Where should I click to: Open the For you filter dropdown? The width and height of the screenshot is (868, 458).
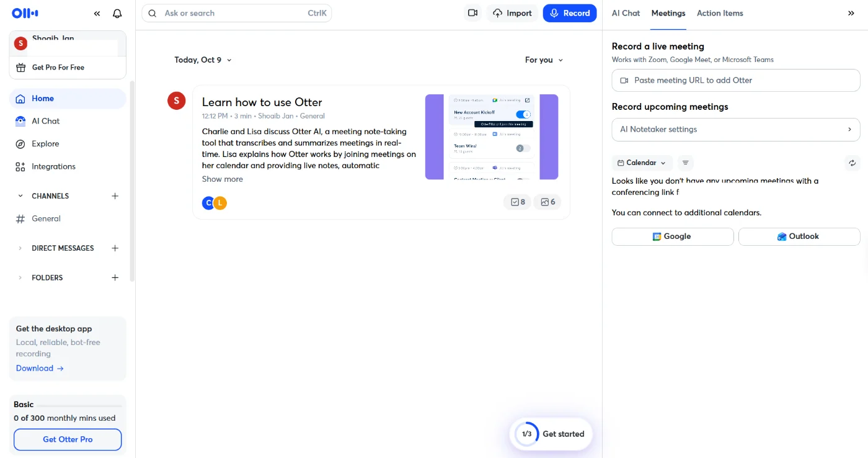click(x=544, y=60)
